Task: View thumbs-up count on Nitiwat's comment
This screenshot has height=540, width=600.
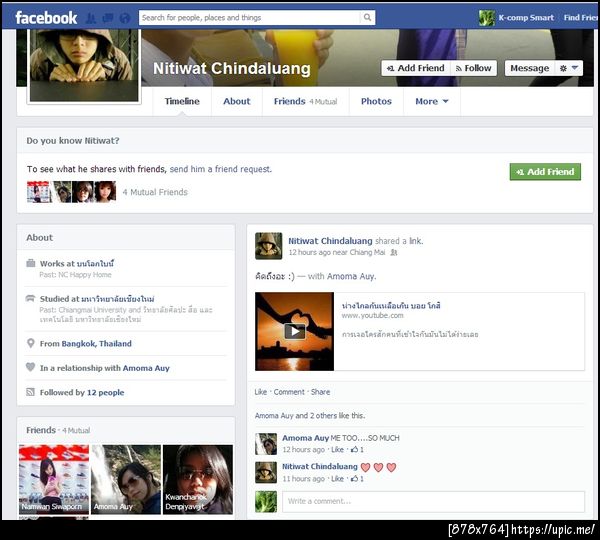Action: pos(357,479)
